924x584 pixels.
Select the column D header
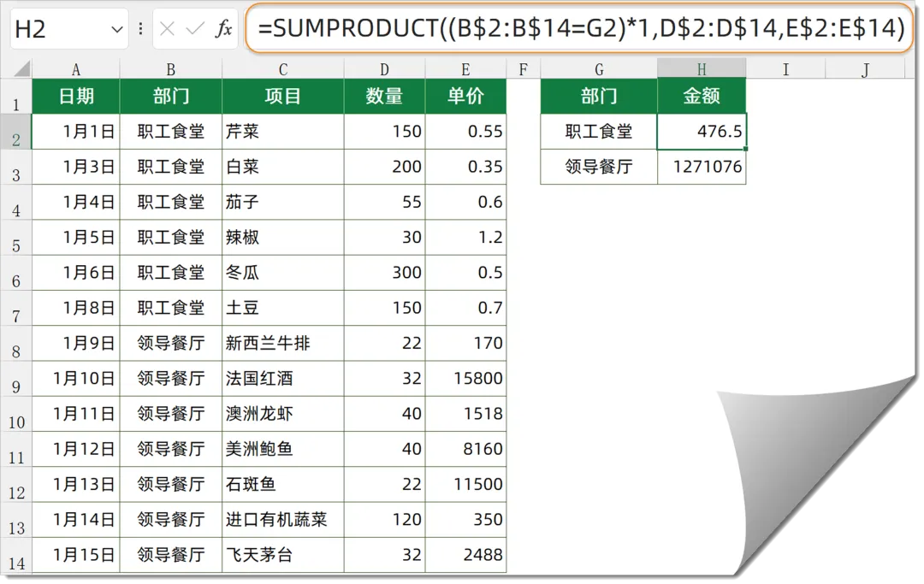click(x=384, y=69)
